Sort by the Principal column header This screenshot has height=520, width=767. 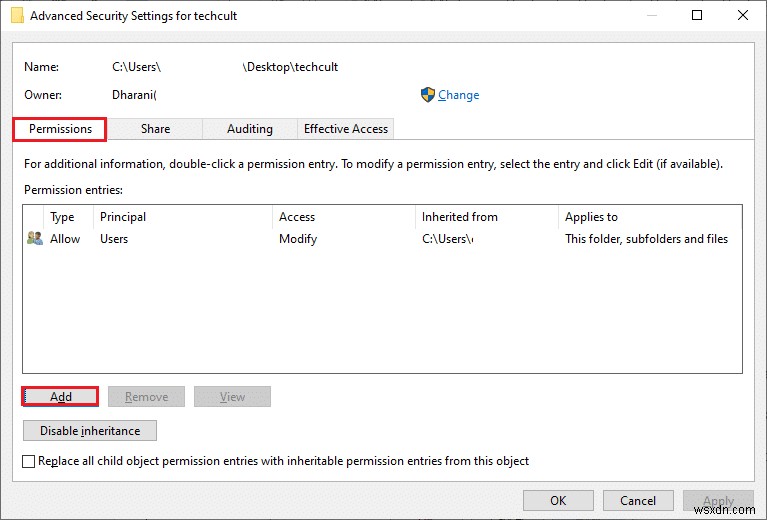[x=123, y=217]
